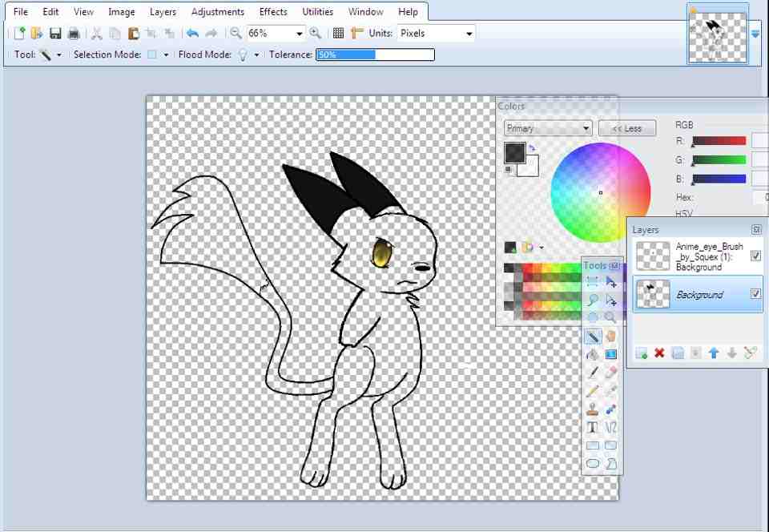
Task: Click the Duplicate Layer icon
Action: pos(678,353)
